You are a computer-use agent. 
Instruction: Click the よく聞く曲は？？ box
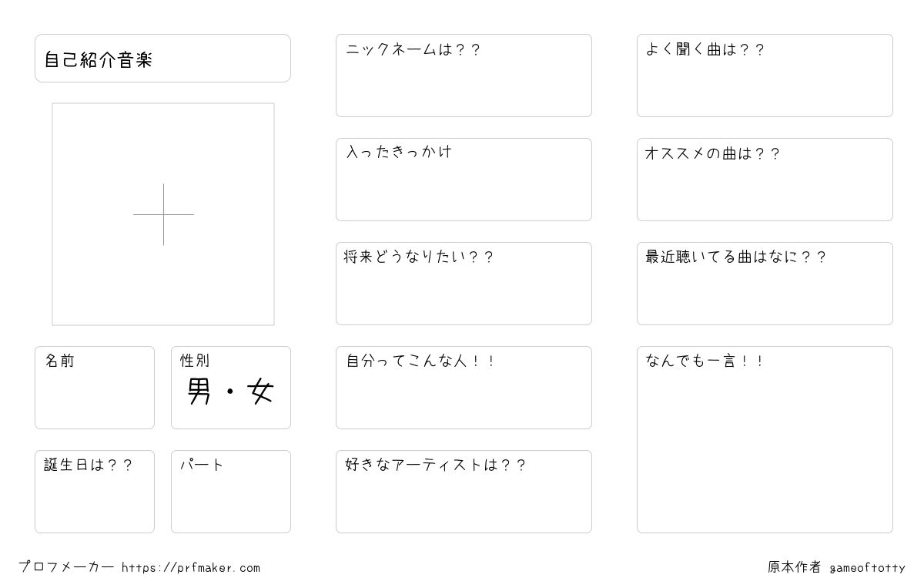[x=765, y=76]
